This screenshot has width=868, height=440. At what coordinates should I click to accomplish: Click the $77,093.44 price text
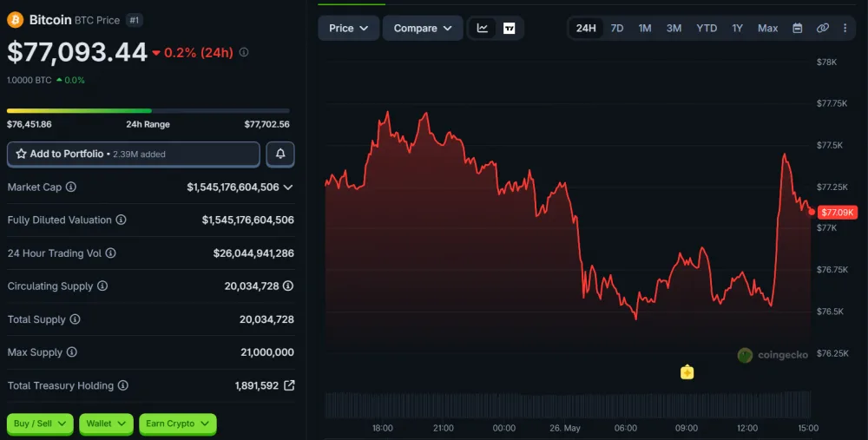pos(77,53)
